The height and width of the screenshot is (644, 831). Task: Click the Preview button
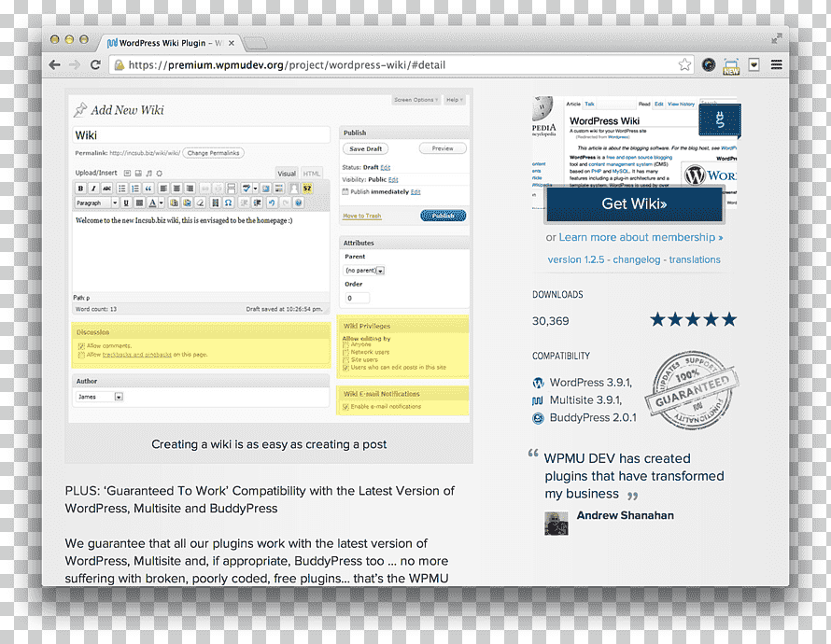tap(443, 148)
